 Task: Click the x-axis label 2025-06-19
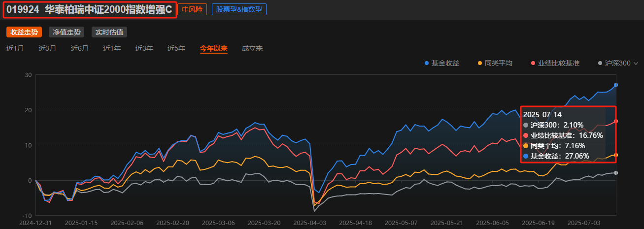pos(539,223)
